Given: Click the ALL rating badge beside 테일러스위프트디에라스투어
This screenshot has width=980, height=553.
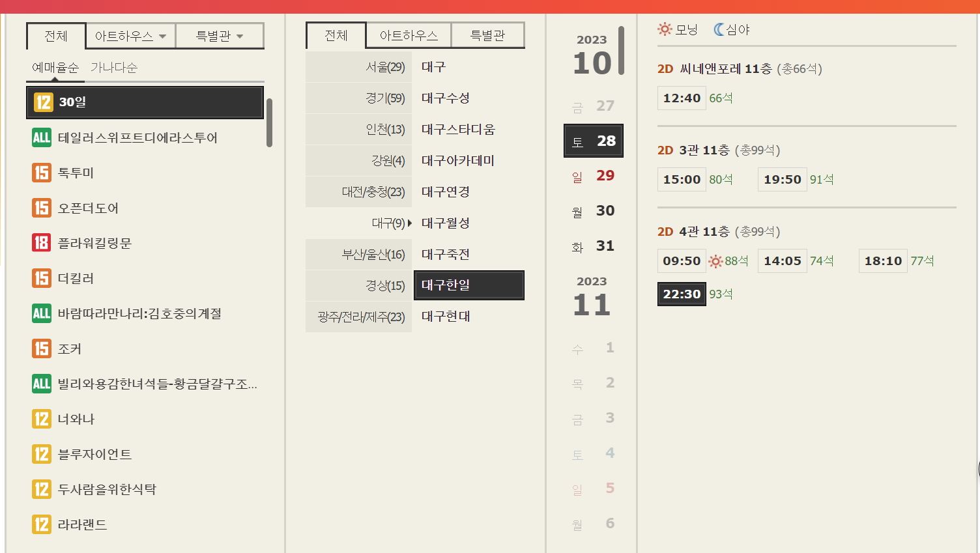Looking at the screenshot, I should [42, 137].
